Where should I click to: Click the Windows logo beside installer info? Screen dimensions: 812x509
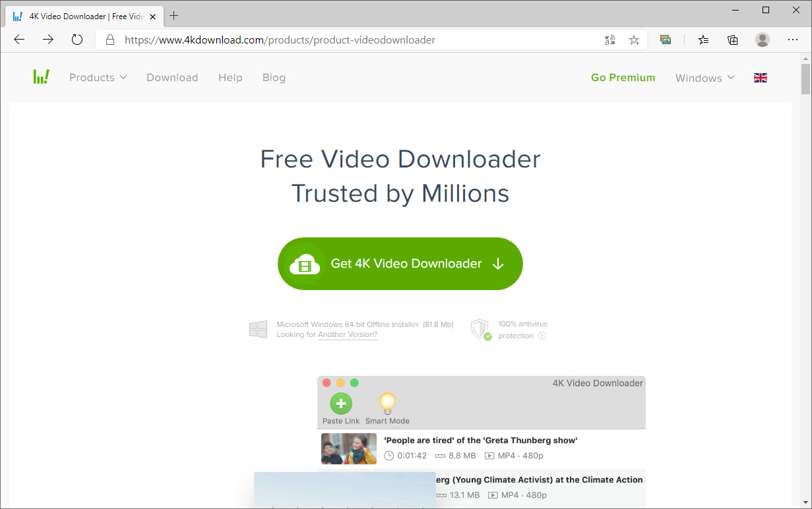258,330
